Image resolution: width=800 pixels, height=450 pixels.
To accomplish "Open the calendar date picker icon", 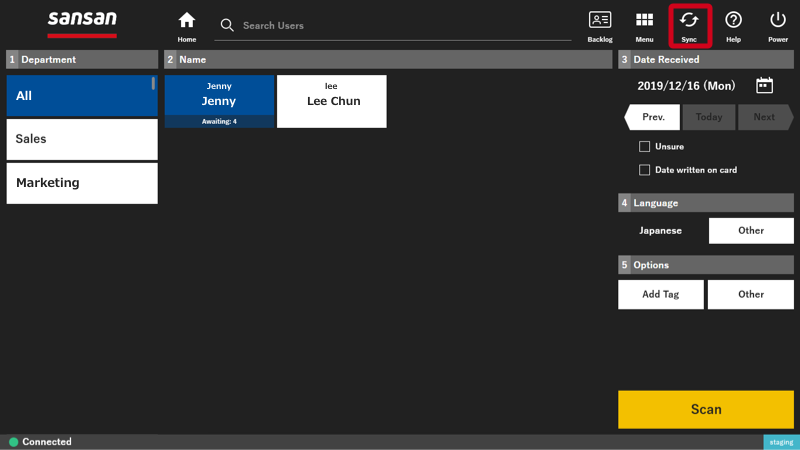I will [764, 85].
